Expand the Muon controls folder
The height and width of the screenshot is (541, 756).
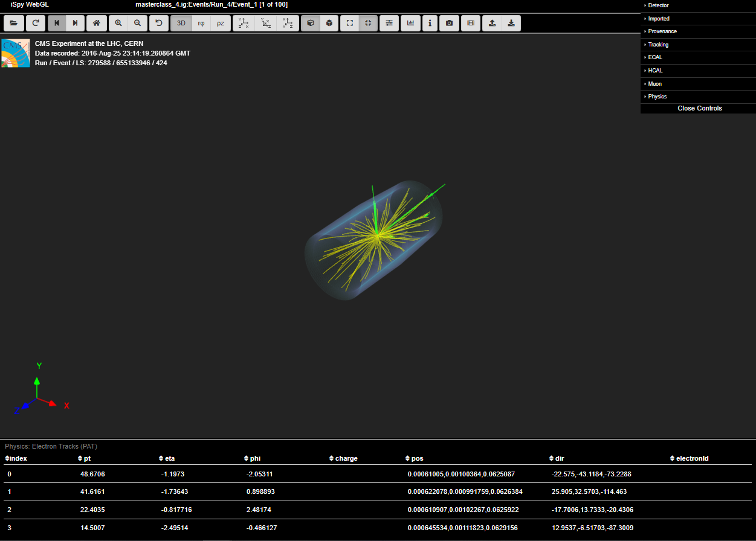coord(654,84)
